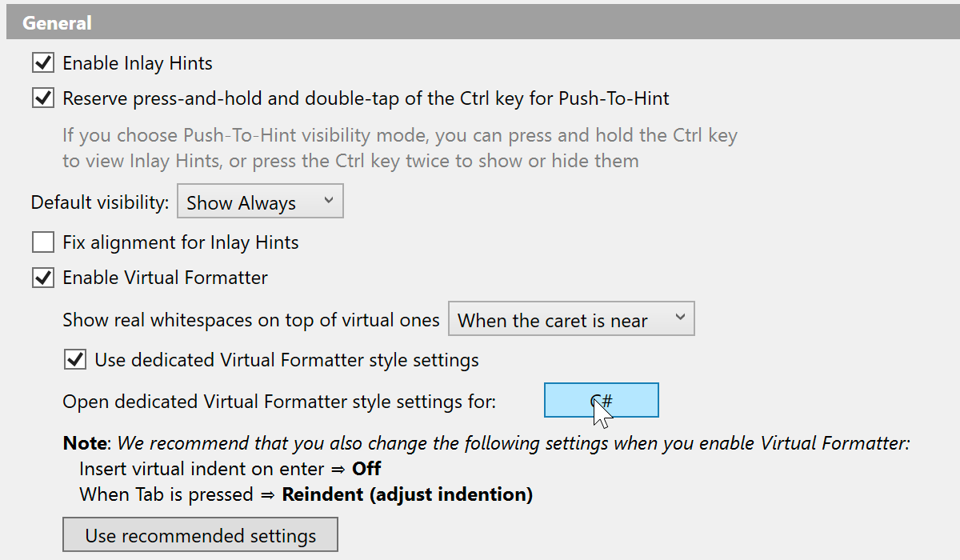This screenshot has height=560, width=960.
Task: Click the General section header
Action: click(57, 23)
